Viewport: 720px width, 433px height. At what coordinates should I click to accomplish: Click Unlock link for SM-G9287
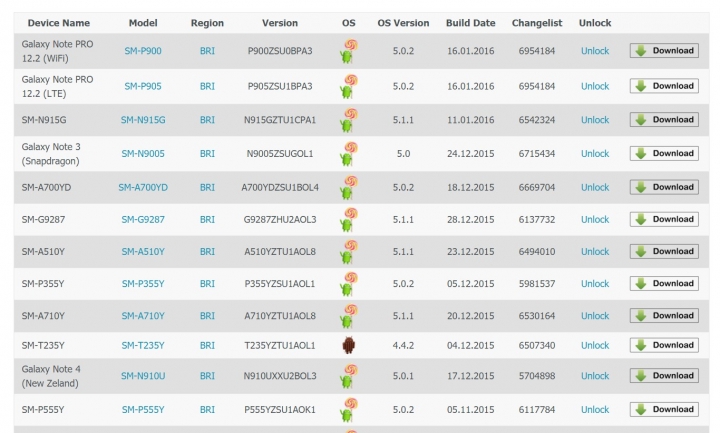tap(595, 219)
